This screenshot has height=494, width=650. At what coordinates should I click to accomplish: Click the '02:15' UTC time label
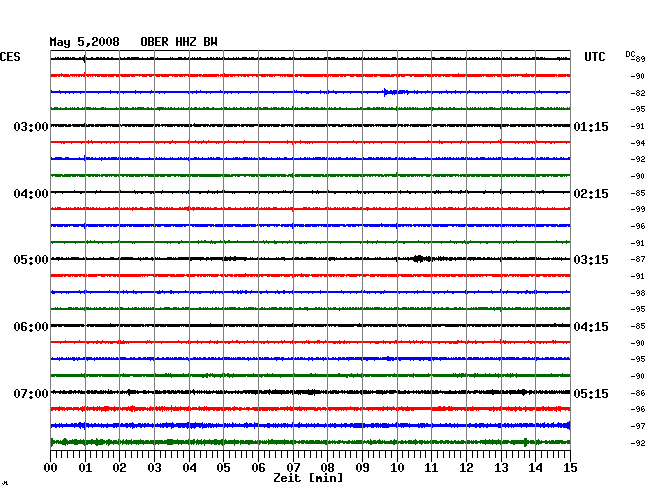[x=591, y=194]
